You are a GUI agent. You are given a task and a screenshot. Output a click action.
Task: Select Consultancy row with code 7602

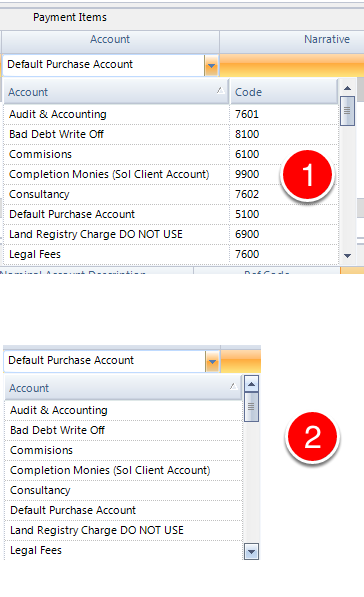point(171,194)
